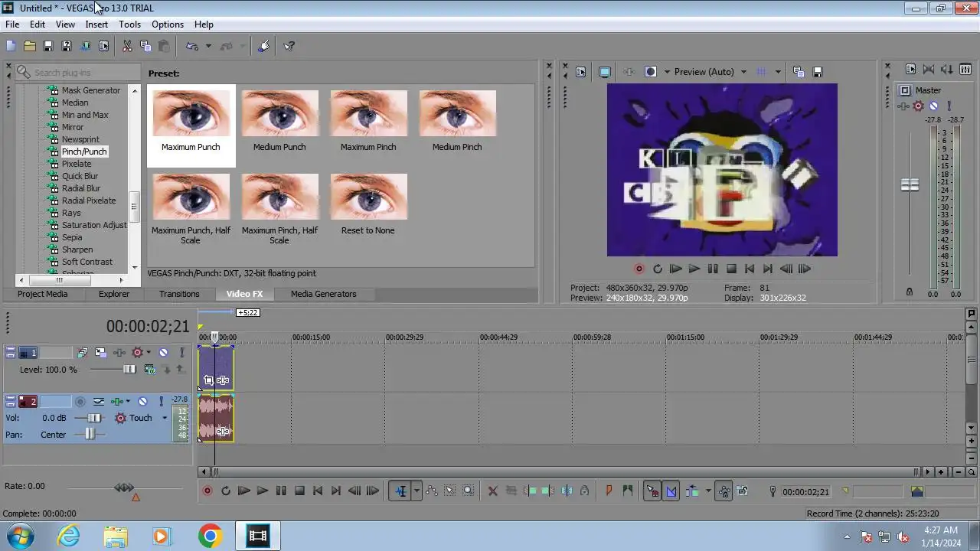Open the overlays grid dropdown arrow
Viewport: 980px width, 551px height.
point(778,72)
